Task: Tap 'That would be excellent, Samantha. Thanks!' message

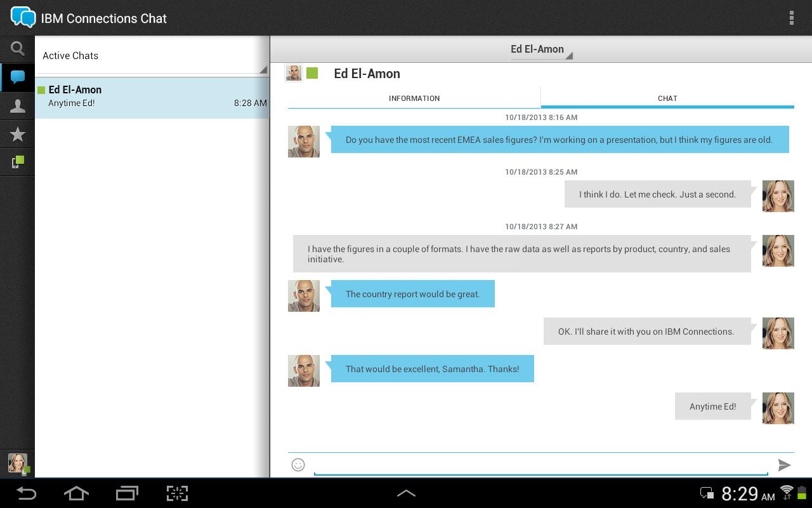Action: (x=432, y=369)
